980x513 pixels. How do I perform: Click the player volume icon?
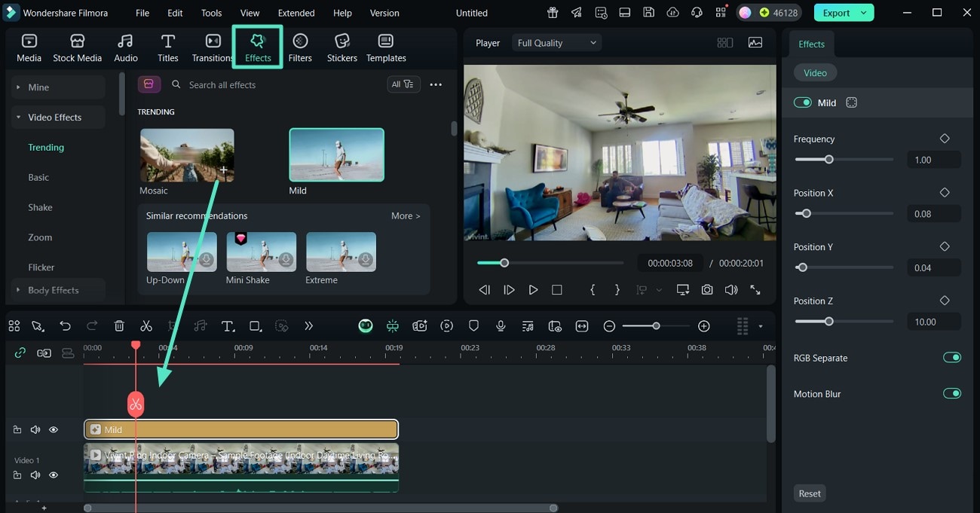(730, 290)
